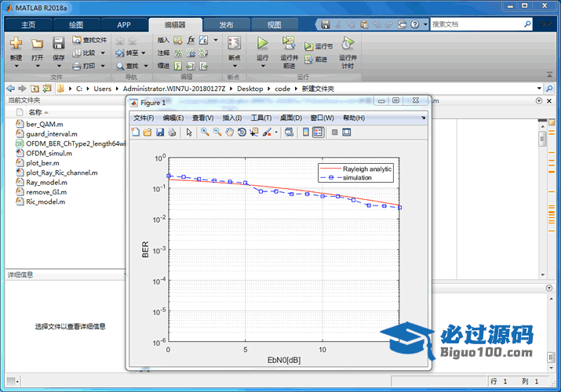This screenshot has height=392, width=561.
Task: Select the Data Cursor tool
Action: (x=254, y=132)
